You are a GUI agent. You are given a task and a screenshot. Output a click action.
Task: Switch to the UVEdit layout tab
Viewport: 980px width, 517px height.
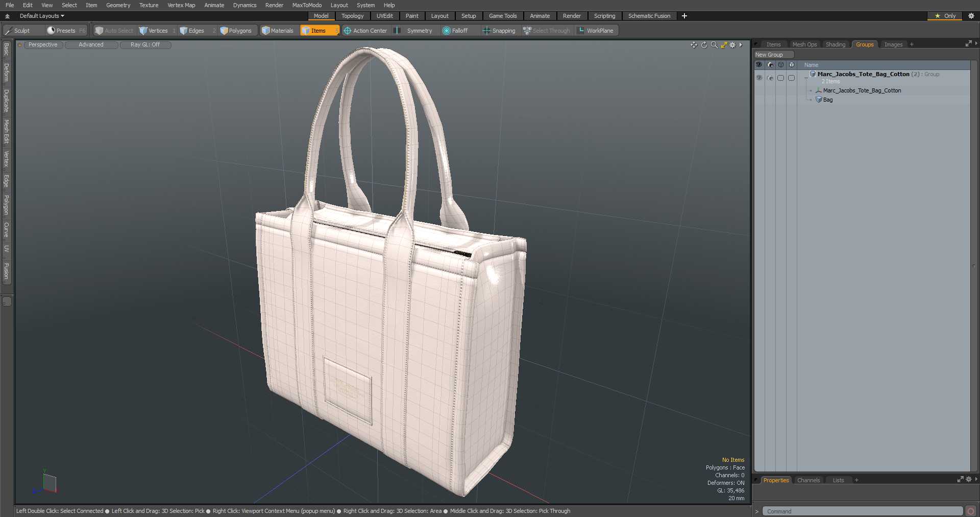[384, 16]
